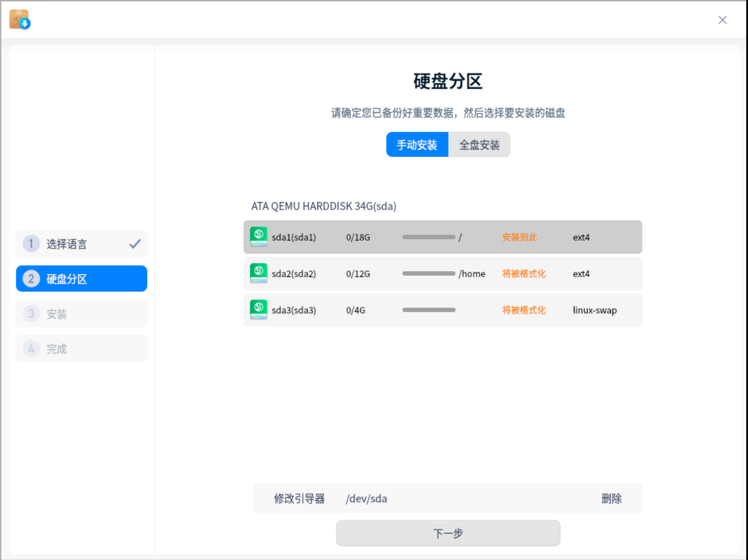Screen dimensions: 748x560
Task: Click the 下一步 next button
Action: [x=448, y=533]
